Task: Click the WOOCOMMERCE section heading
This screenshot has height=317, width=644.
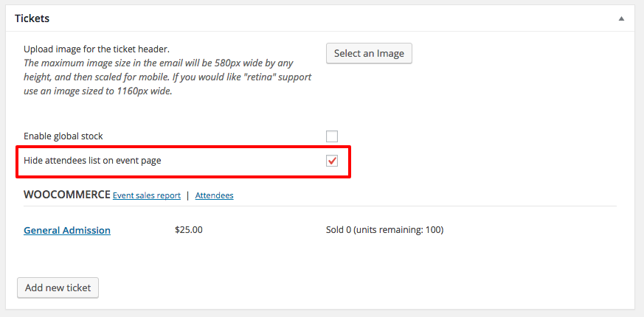Action: (66, 195)
